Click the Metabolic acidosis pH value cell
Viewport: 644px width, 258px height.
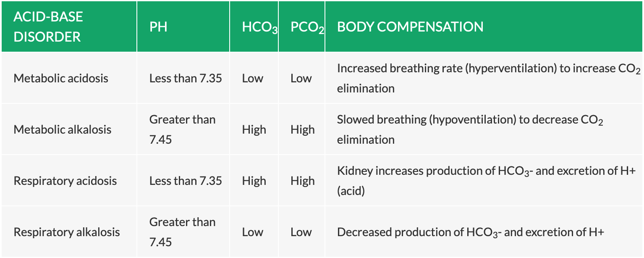point(186,78)
